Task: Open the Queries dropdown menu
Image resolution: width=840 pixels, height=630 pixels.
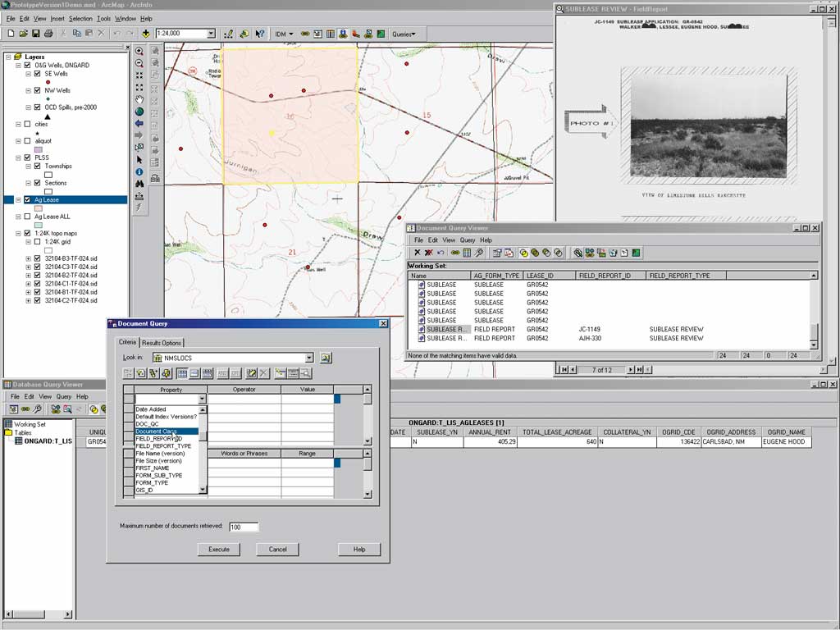Action: [x=404, y=34]
